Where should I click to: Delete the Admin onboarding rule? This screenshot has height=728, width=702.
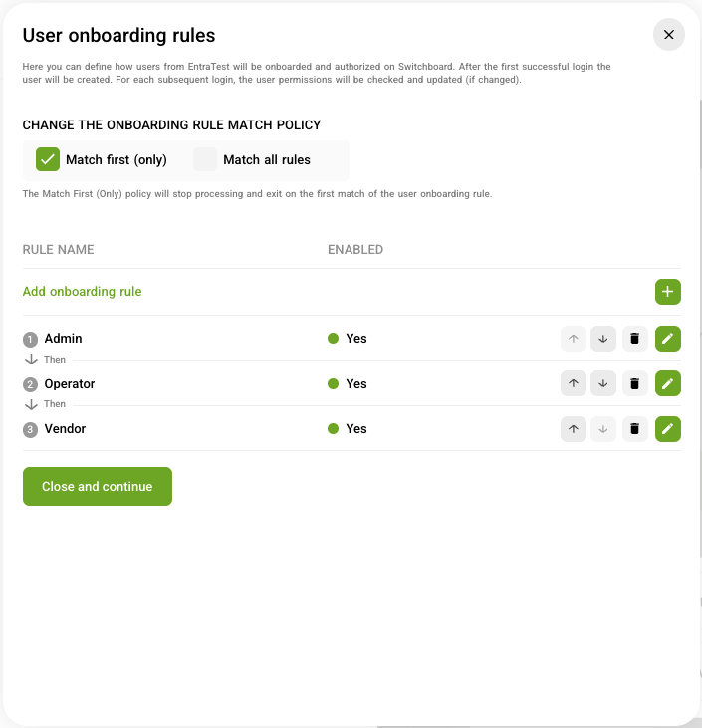point(634,339)
